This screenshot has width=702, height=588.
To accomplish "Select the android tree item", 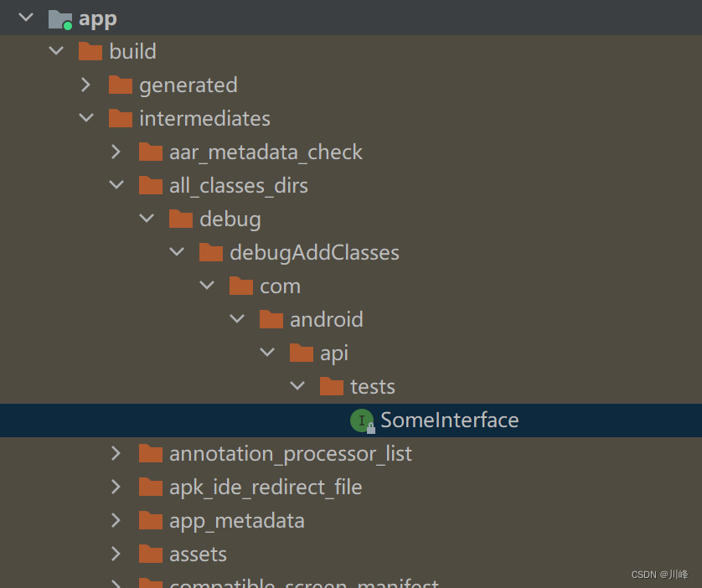I will (327, 319).
